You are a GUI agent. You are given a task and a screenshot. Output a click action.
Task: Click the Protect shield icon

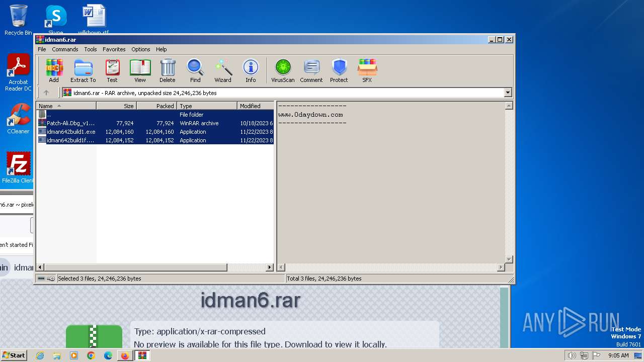pyautogui.click(x=339, y=71)
